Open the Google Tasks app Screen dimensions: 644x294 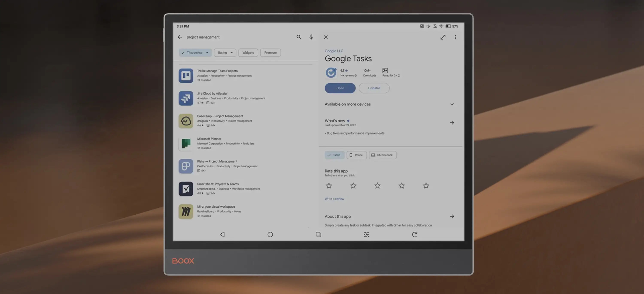point(340,88)
